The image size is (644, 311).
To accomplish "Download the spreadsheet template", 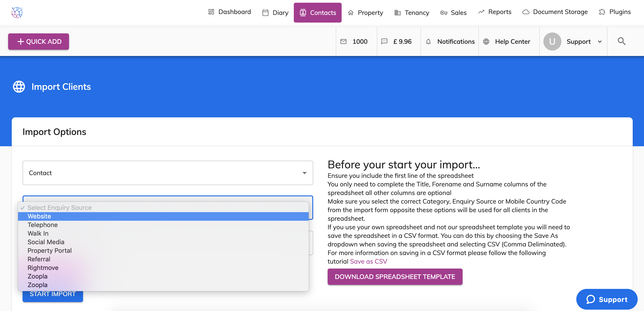I will tap(394, 276).
